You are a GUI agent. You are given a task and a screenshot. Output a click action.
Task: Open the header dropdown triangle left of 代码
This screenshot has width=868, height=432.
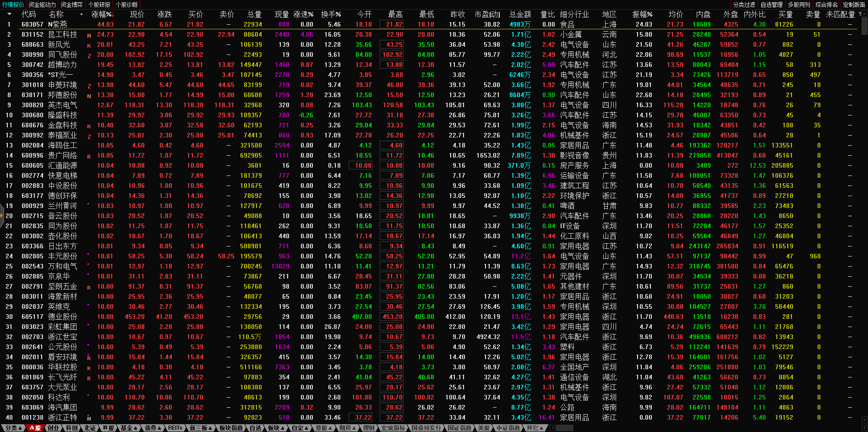tap(9, 14)
